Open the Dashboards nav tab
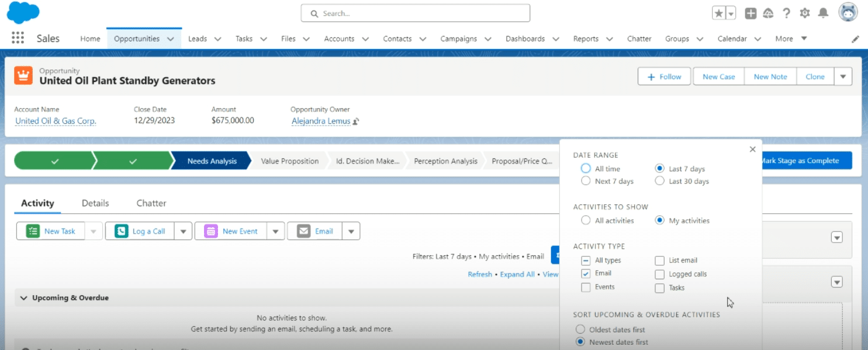The image size is (868, 350). pyautogui.click(x=525, y=39)
